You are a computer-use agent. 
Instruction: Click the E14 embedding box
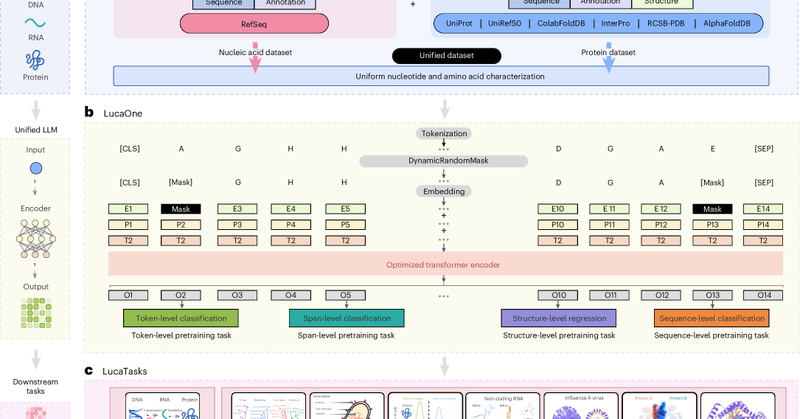click(763, 209)
